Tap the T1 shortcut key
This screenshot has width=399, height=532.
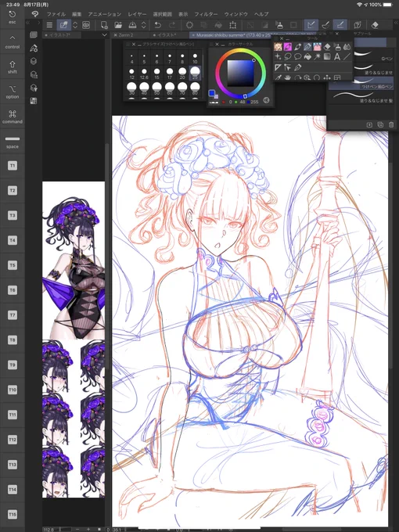pos(13,166)
